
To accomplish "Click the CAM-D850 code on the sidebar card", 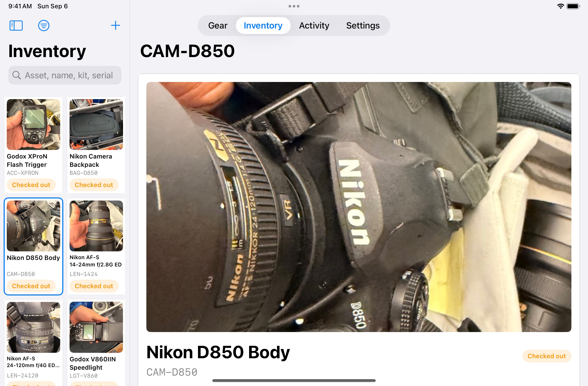I will pyautogui.click(x=21, y=274).
